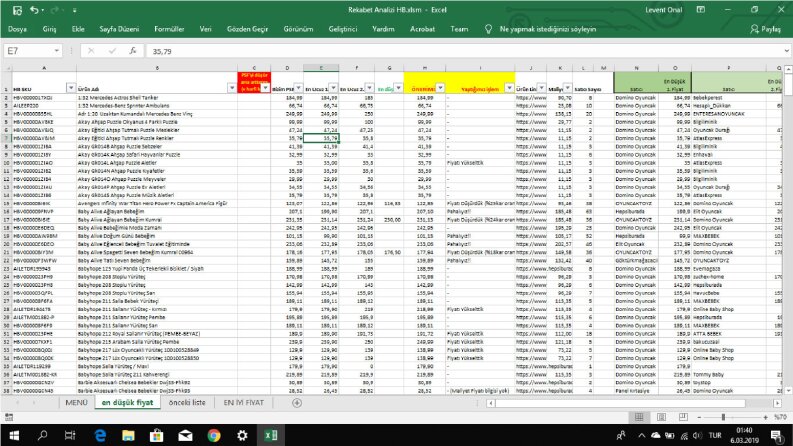The image size is (793, 446).
Task: Share the workbook with Paylaş
Action: [765, 29]
